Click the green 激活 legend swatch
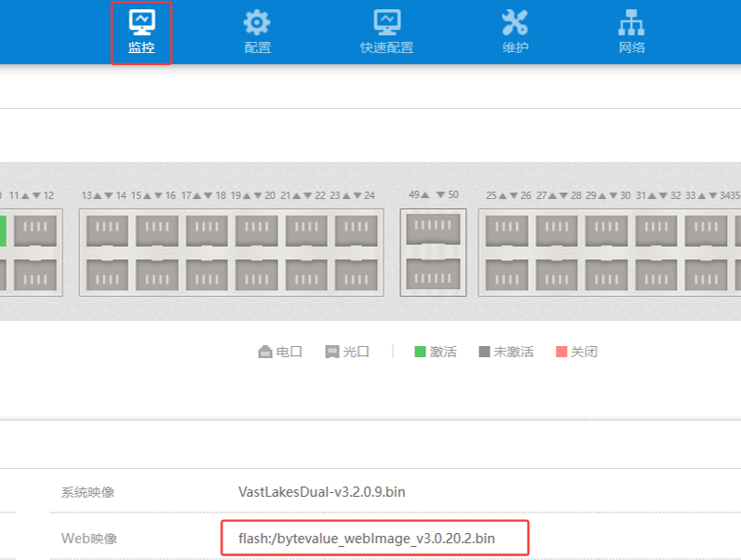 click(420, 352)
